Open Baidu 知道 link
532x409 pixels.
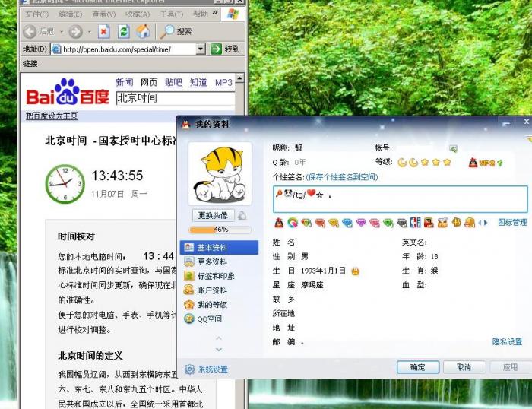pyautogui.click(x=198, y=82)
